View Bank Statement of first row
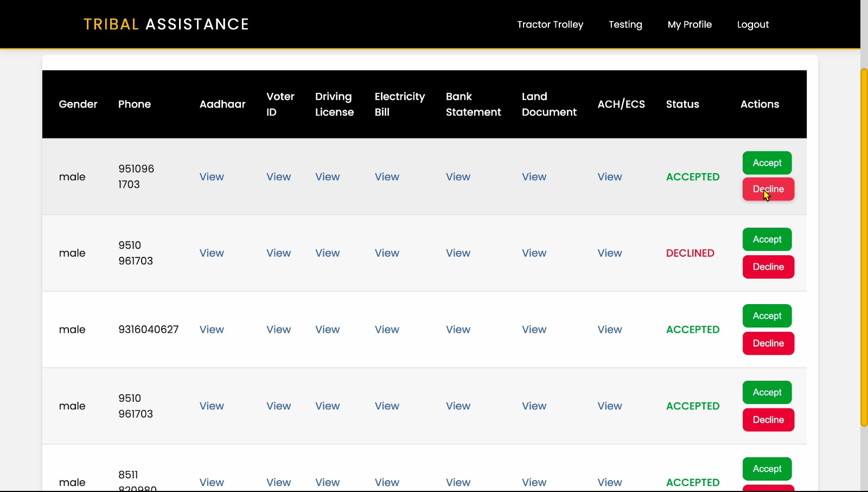 [458, 177]
